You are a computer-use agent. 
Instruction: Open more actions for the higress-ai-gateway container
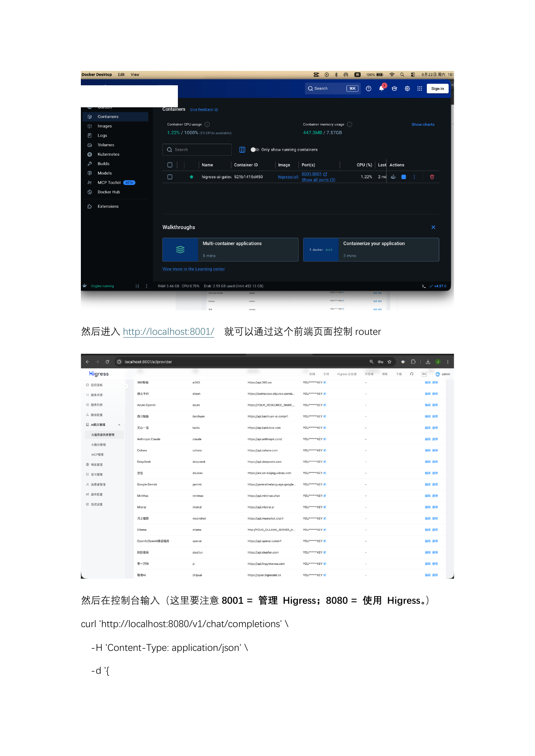(414, 177)
